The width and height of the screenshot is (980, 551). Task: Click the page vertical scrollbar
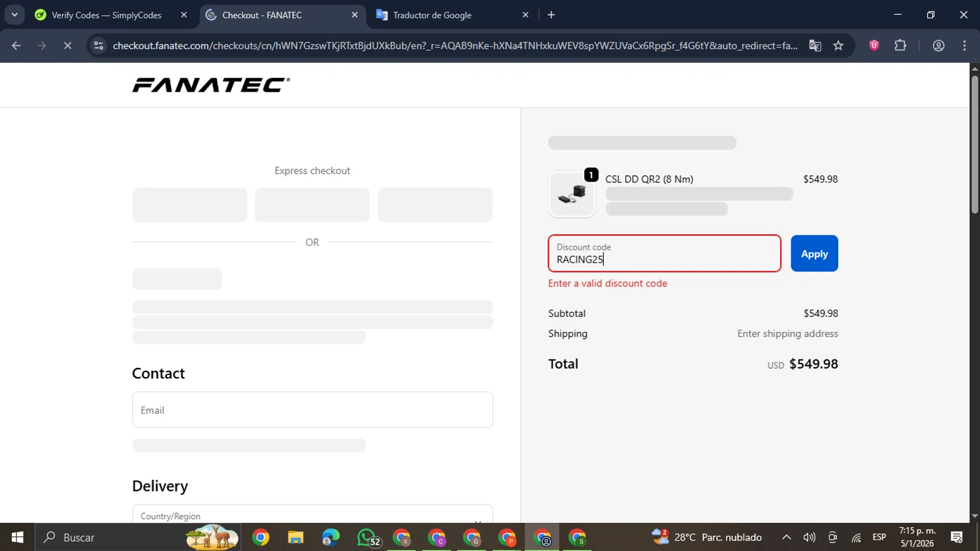pos(975,145)
